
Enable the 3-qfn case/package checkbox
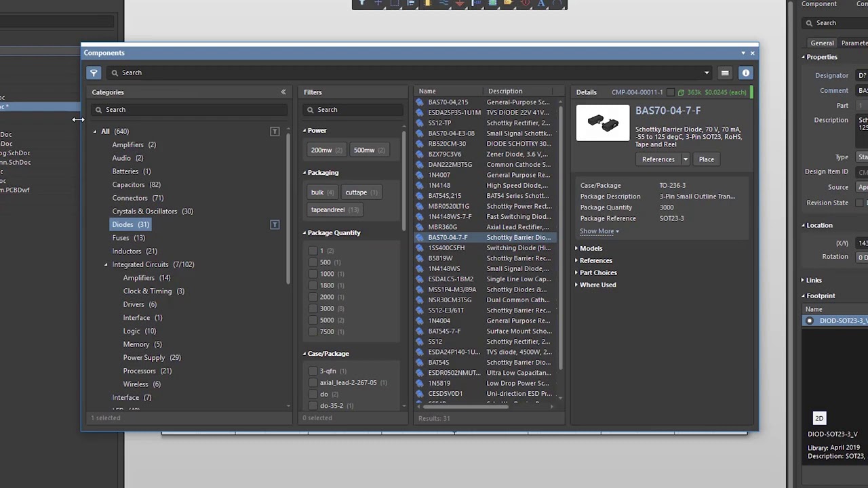coord(313,371)
